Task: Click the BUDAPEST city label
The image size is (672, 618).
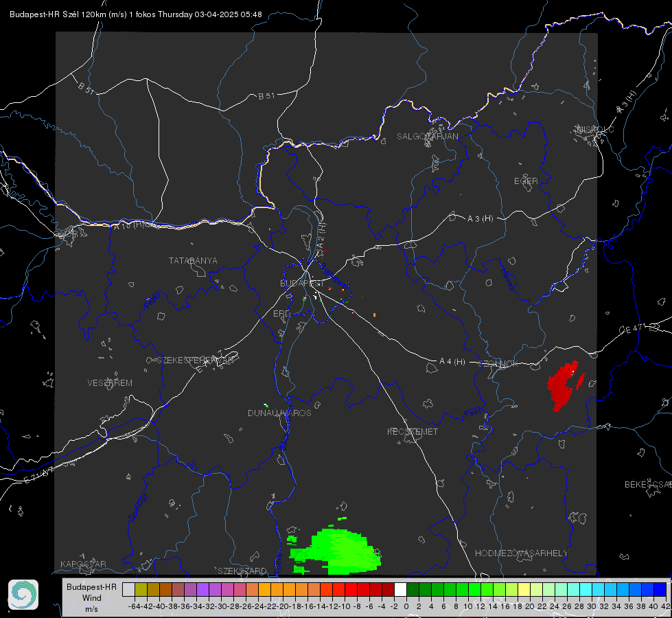Action: click(x=302, y=284)
